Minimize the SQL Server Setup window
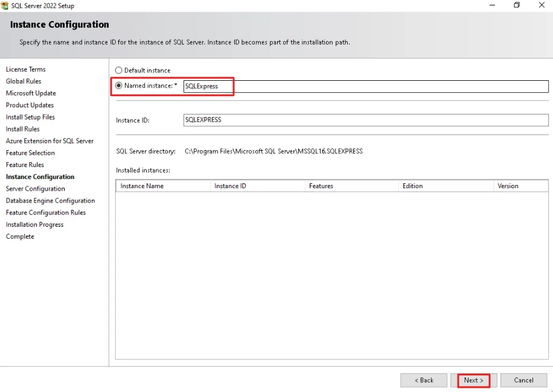This screenshot has height=392, width=553. [x=493, y=5]
